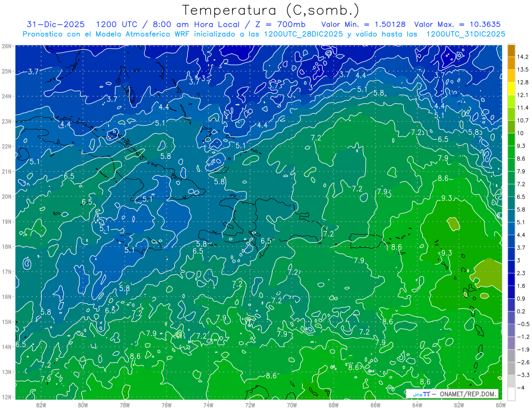Click the latitude axis label "15N"

(7, 321)
